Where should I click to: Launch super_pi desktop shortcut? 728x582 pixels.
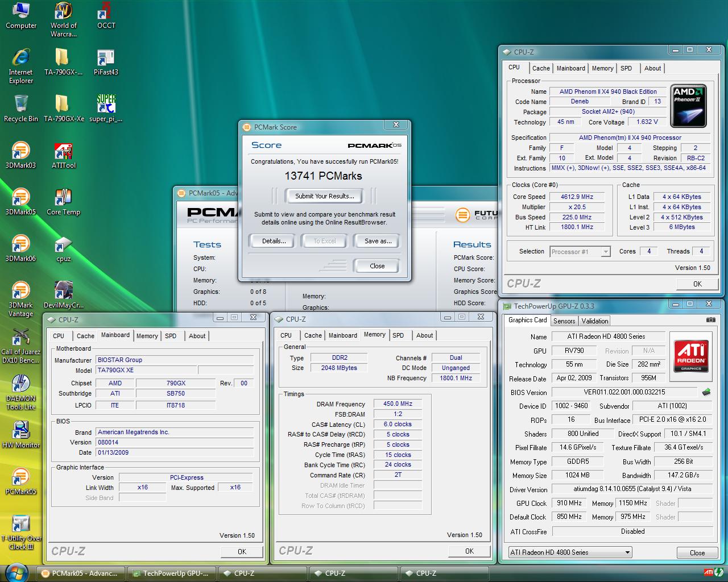click(106, 109)
